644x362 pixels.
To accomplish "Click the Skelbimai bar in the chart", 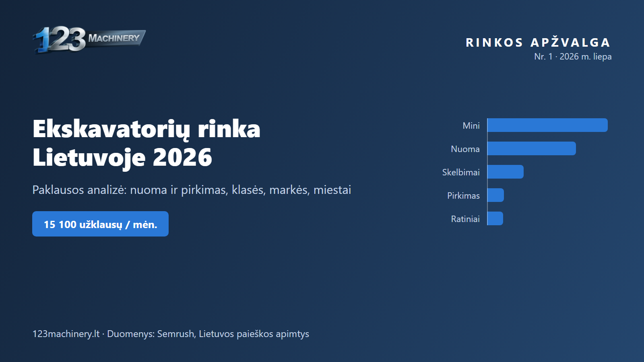I will pos(506,172).
